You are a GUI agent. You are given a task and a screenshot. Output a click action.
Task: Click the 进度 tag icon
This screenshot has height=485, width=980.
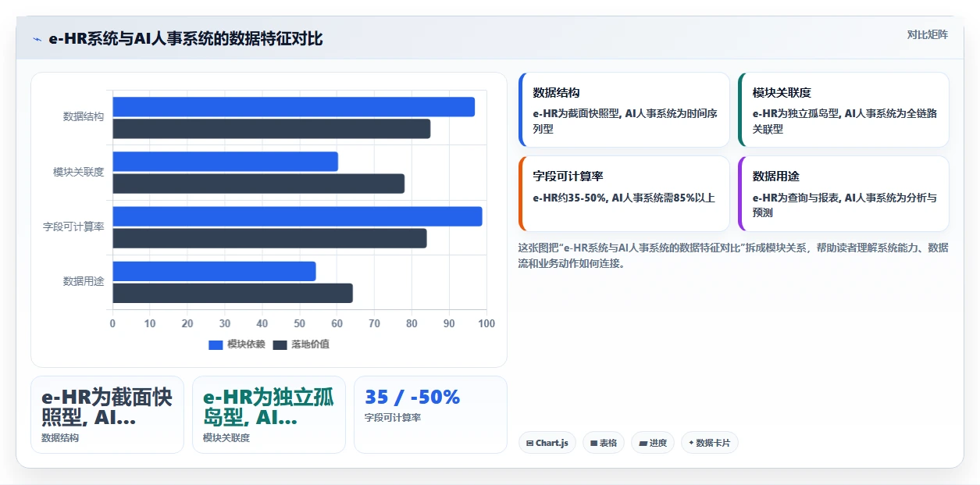[643, 443]
